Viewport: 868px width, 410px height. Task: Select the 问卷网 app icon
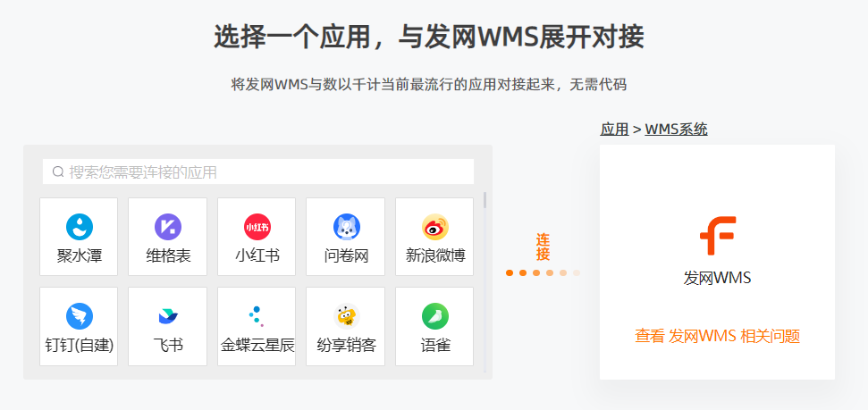point(347,227)
